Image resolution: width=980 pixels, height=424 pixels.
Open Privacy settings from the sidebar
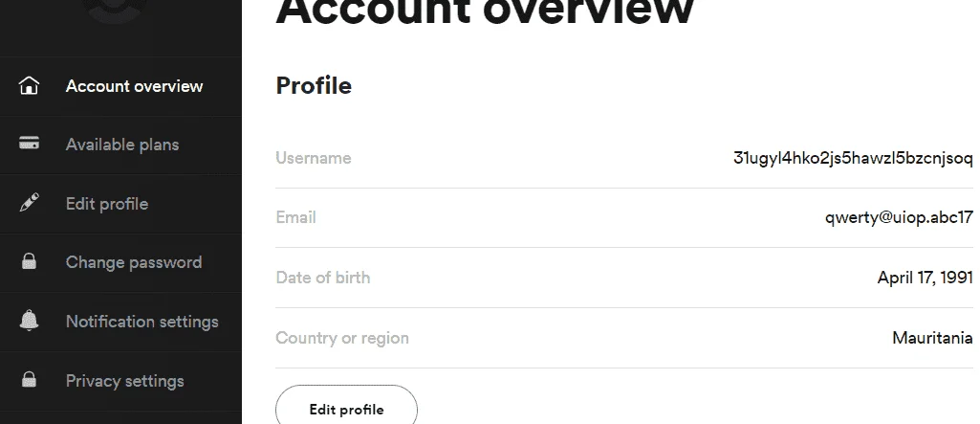(125, 381)
